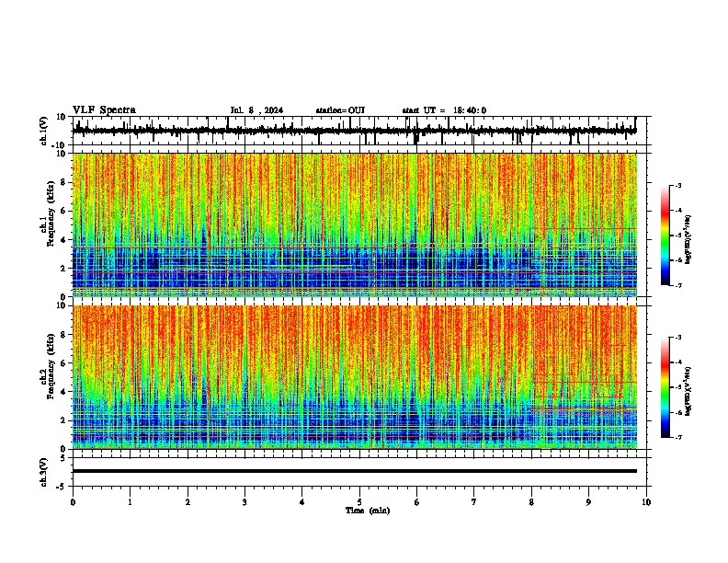Click the ch.1 voltage waveform trace panel
The image size is (728, 563).
pyautogui.click(x=358, y=131)
